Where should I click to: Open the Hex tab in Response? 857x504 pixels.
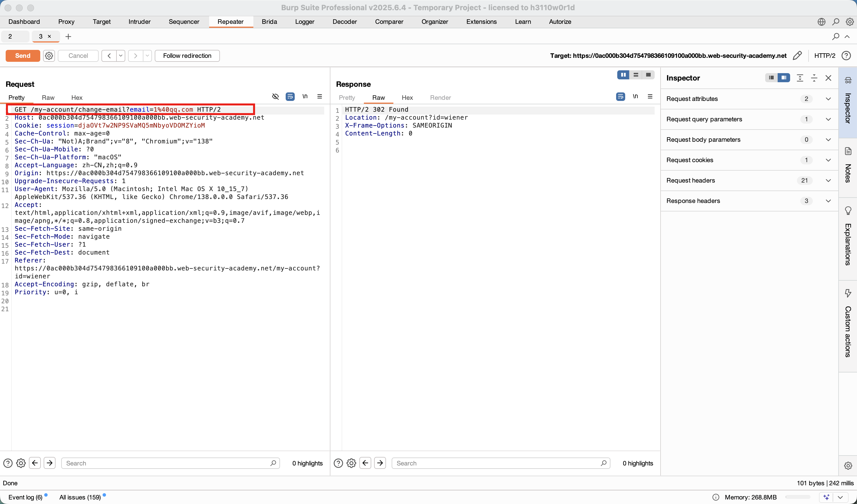pyautogui.click(x=407, y=98)
